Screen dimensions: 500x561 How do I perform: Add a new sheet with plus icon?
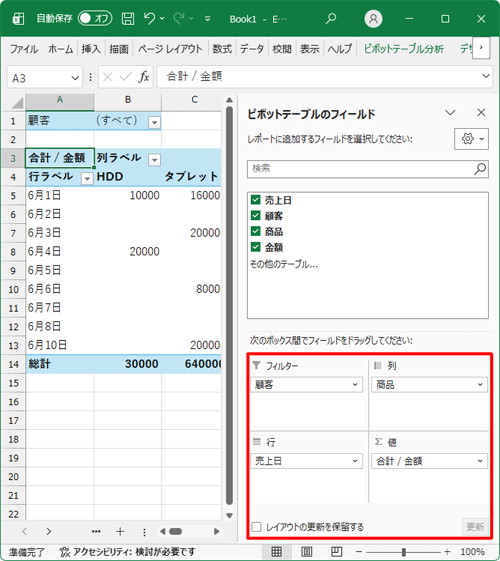point(120,532)
